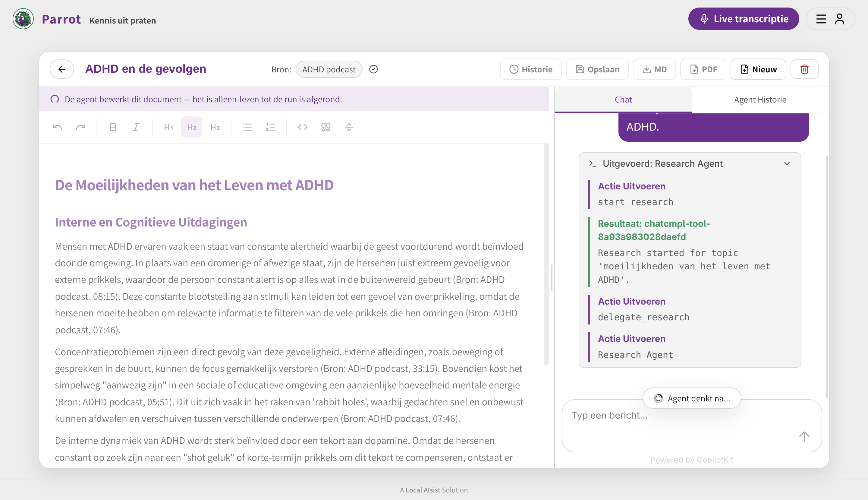Insert numbered list
868x500 pixels.
[270, 127]
